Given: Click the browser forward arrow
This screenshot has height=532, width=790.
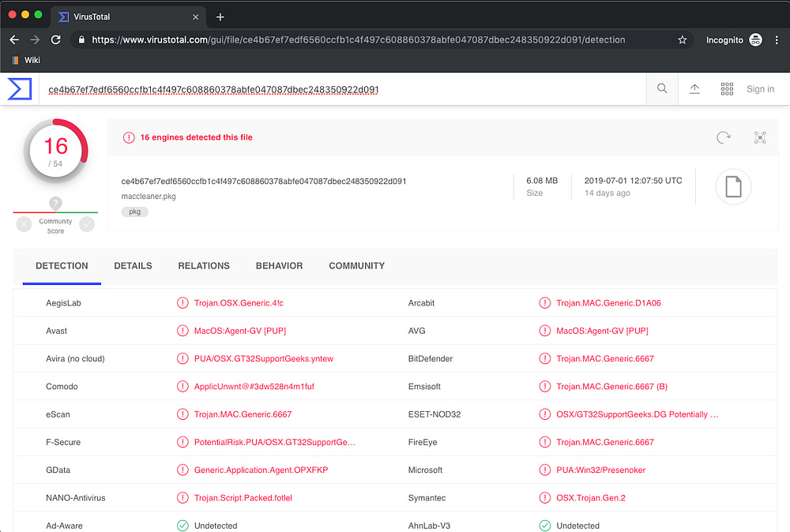Looking at the screenshot, I should pos(35,39).
